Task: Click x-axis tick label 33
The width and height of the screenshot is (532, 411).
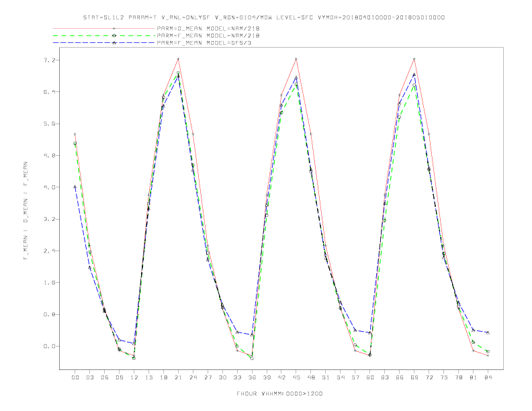Action: 237,377
